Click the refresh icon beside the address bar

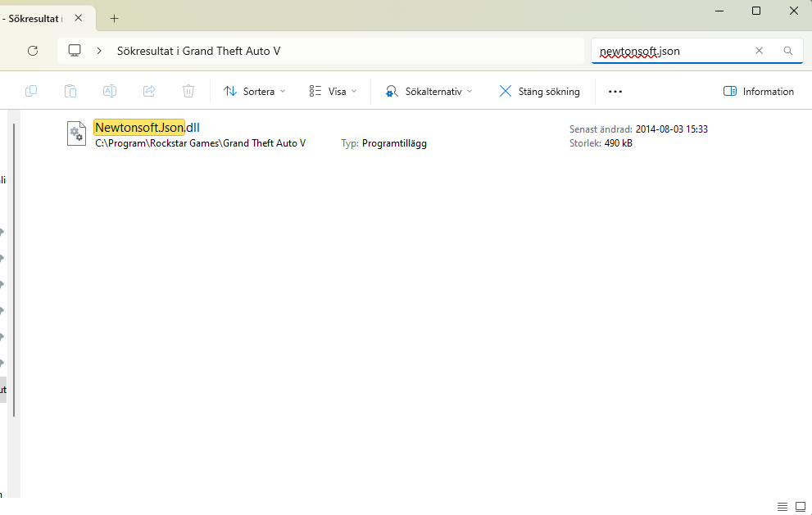click(x=33, y=51)
